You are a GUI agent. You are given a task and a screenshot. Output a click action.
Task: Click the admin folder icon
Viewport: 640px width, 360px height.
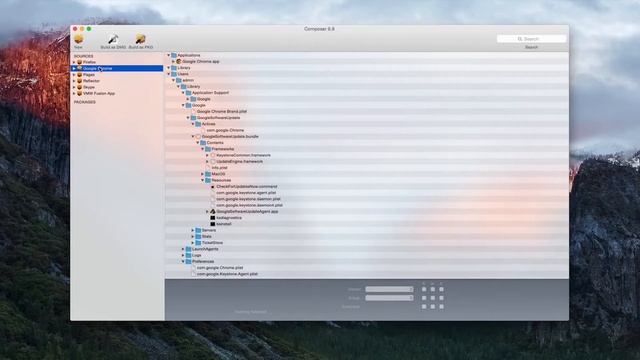coord(179,80)
